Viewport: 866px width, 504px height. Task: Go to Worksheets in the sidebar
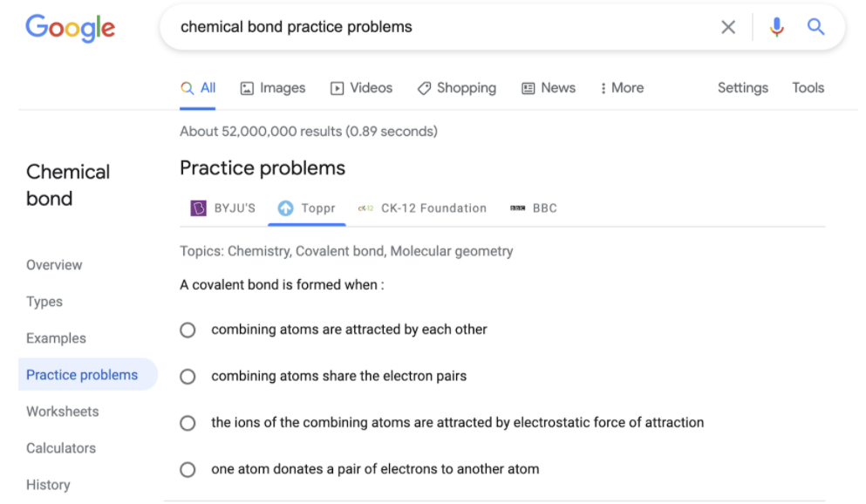click(63, 412)
